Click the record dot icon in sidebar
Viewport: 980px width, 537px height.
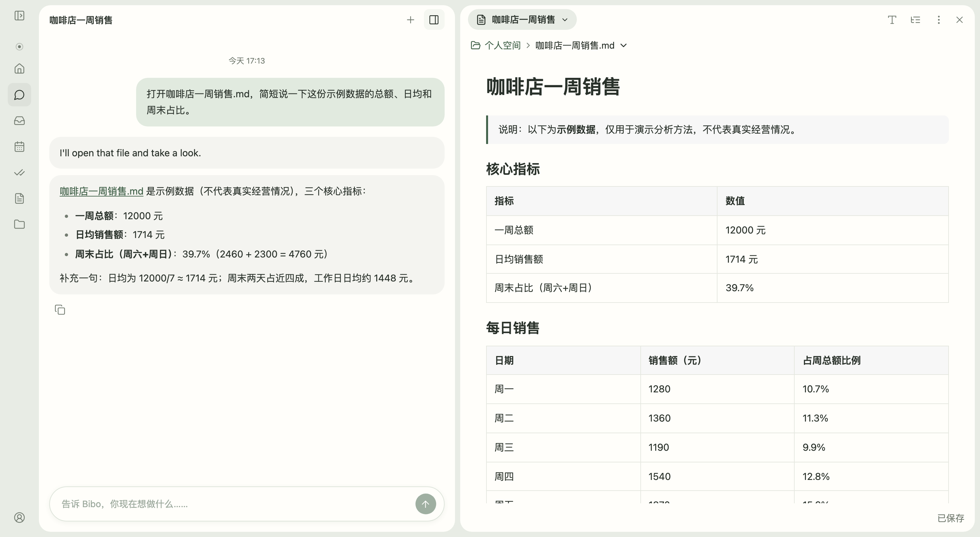19,46
